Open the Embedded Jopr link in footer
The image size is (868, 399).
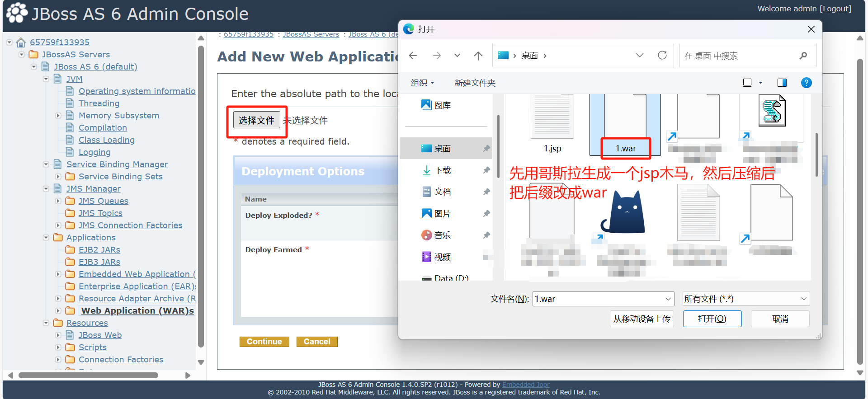tap(526, 385)
